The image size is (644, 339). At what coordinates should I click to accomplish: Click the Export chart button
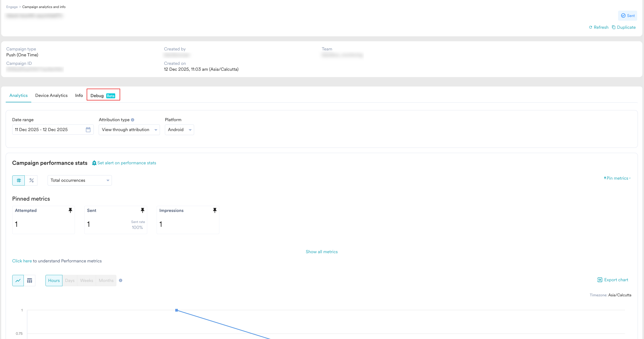[x=612, y=280]
